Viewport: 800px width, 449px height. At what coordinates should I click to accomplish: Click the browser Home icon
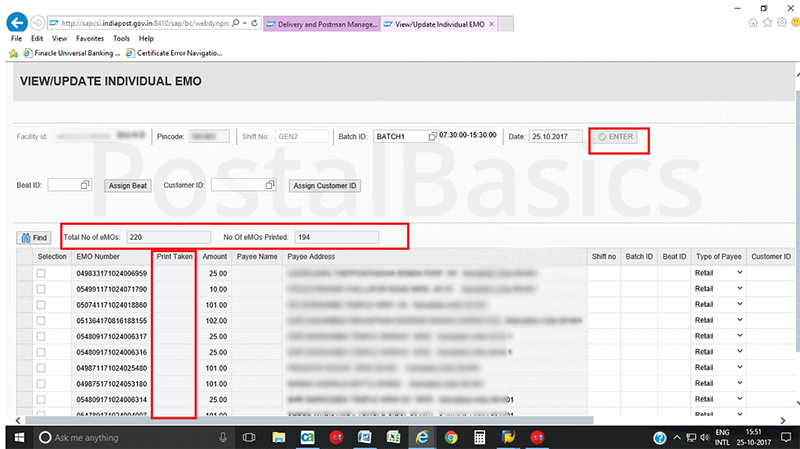click(753, 22)
